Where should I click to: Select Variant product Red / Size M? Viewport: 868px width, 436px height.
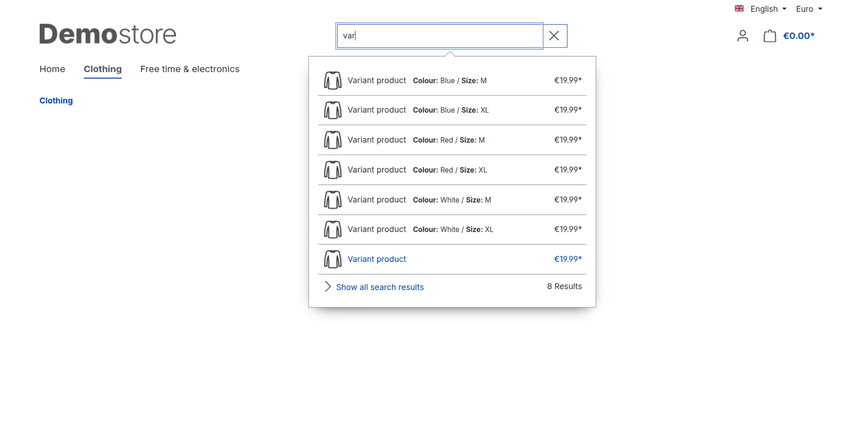(x=452, y=140)
